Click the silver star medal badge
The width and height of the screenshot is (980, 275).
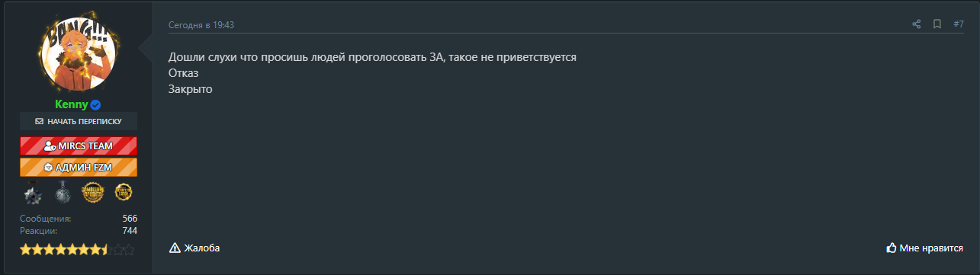pyautogui.click(x=33, y=193)
